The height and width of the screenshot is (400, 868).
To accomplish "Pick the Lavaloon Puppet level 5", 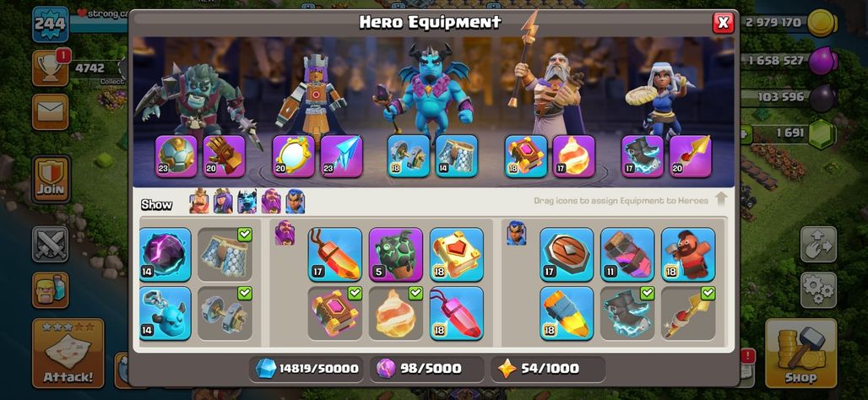I will pyautogui.click(x=396, y=255).
